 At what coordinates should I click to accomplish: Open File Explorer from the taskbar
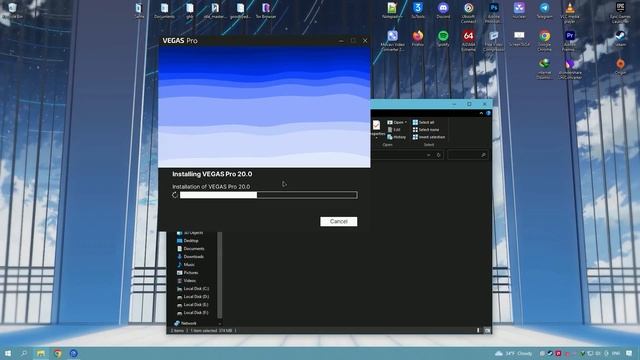[41, 353]
